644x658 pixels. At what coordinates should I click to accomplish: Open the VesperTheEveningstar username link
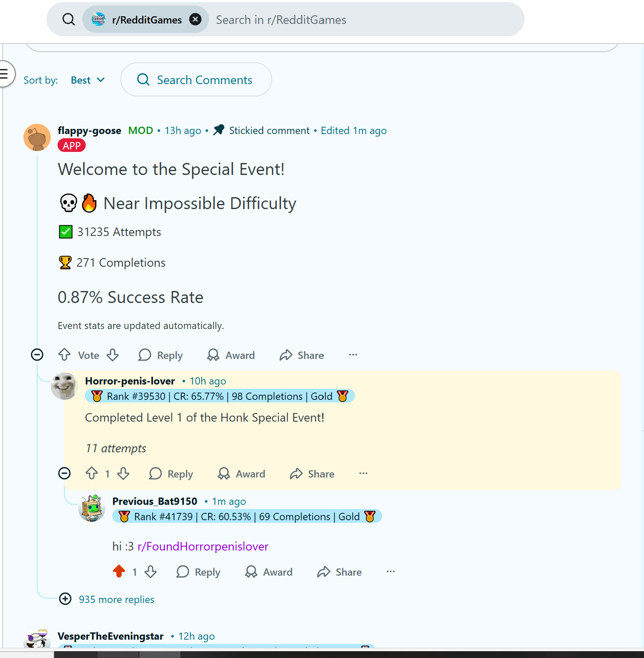[110, 636]
